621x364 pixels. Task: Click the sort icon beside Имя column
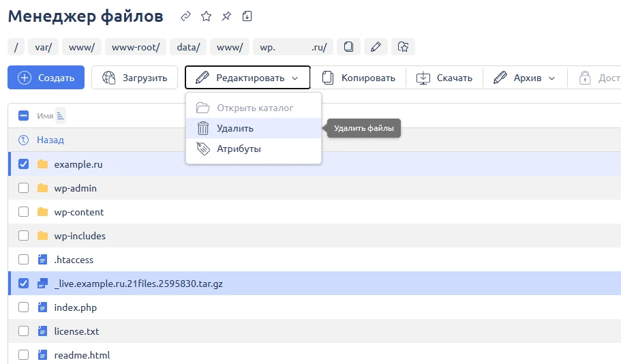coord(60,116)
